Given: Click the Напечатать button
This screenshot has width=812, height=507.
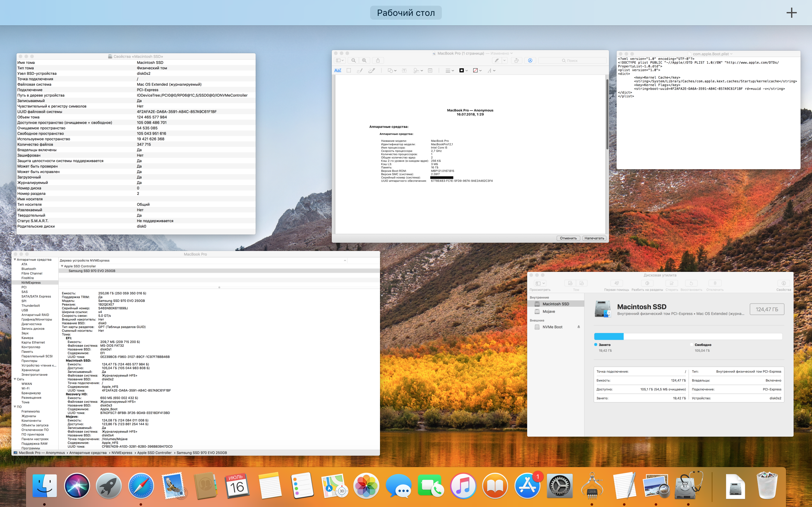Looking at the screenshot, I should pos(594,238).
